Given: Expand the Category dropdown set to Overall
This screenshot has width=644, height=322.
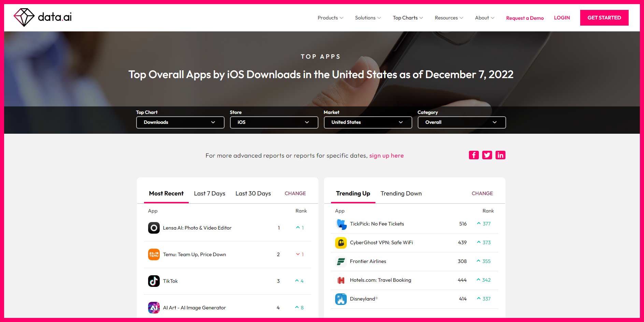Looking at the screenshot, I should click(x=461, y=122).
